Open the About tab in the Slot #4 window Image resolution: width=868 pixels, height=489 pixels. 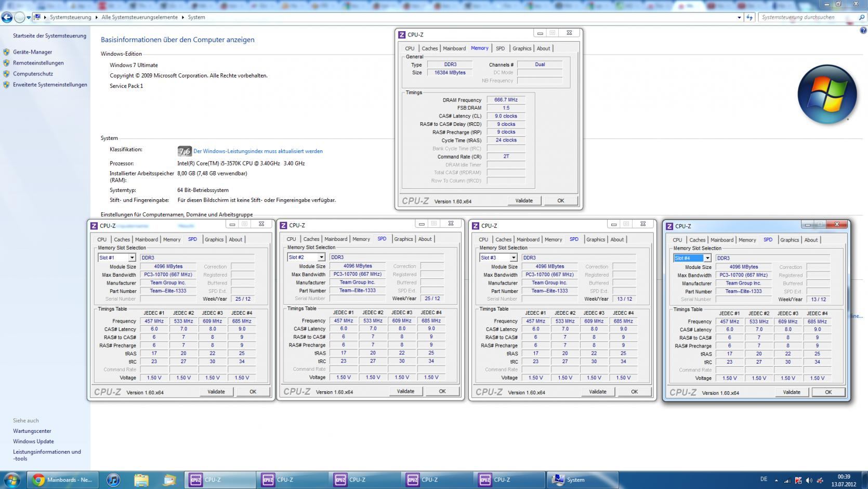[x=811, y=240]
